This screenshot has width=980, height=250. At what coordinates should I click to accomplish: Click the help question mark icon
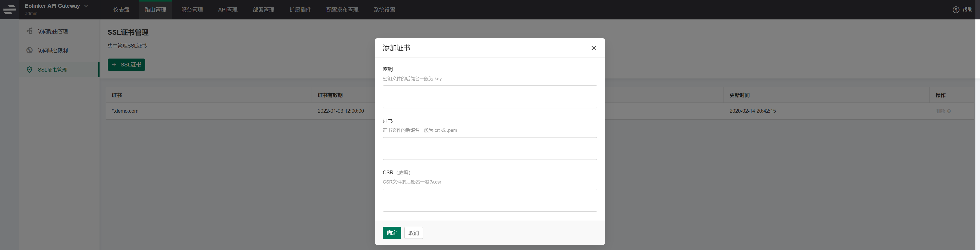[956, 10]
